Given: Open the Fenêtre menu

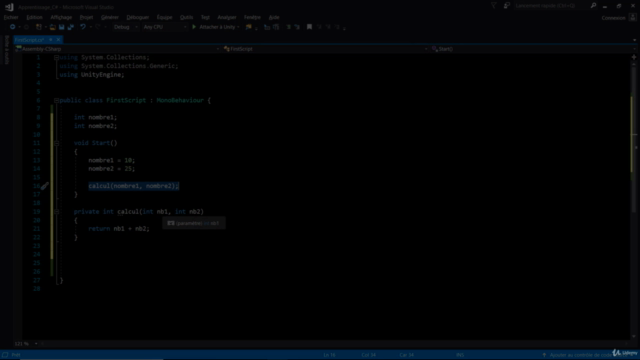Looking at the screenshot, I should point(252,17).
